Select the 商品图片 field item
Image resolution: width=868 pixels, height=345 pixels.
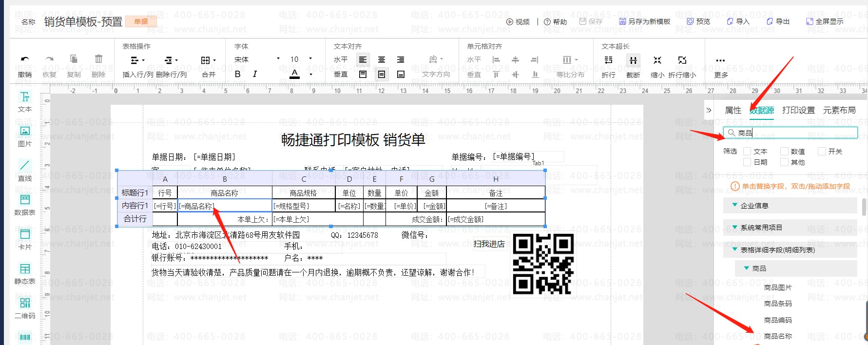point(778,287)
